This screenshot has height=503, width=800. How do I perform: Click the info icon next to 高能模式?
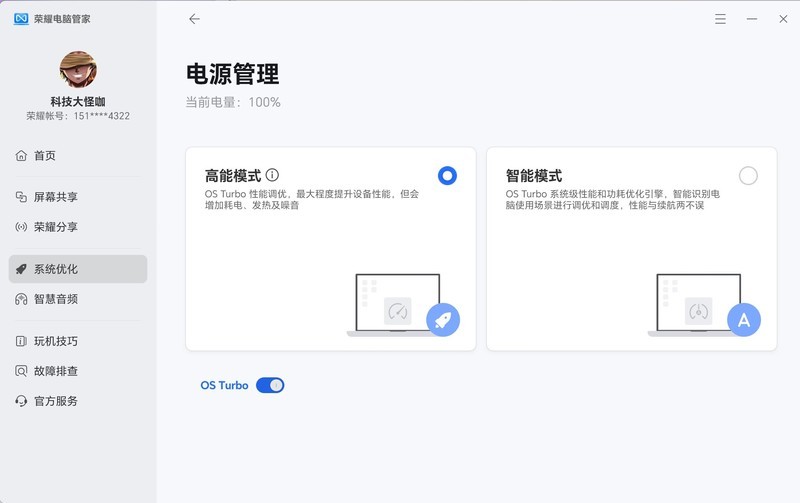272,175
